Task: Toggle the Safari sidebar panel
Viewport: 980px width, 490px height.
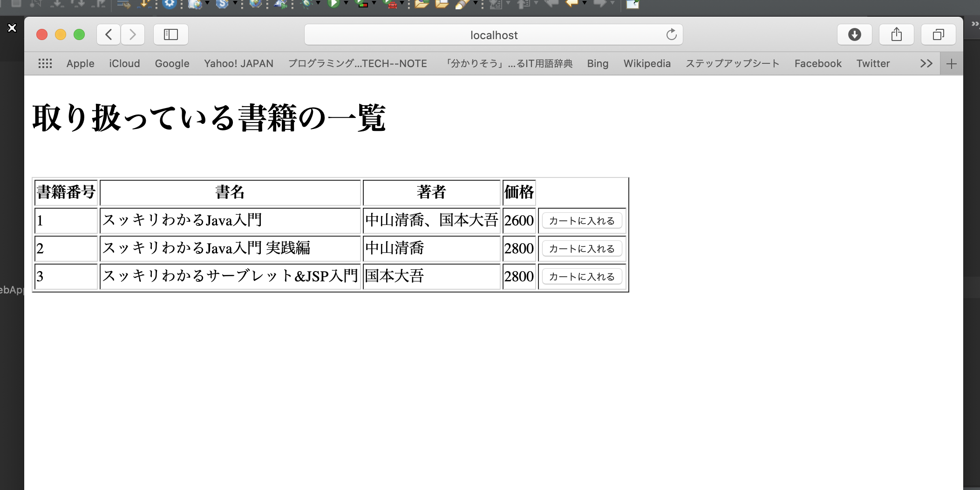Action: coord(171,34)
